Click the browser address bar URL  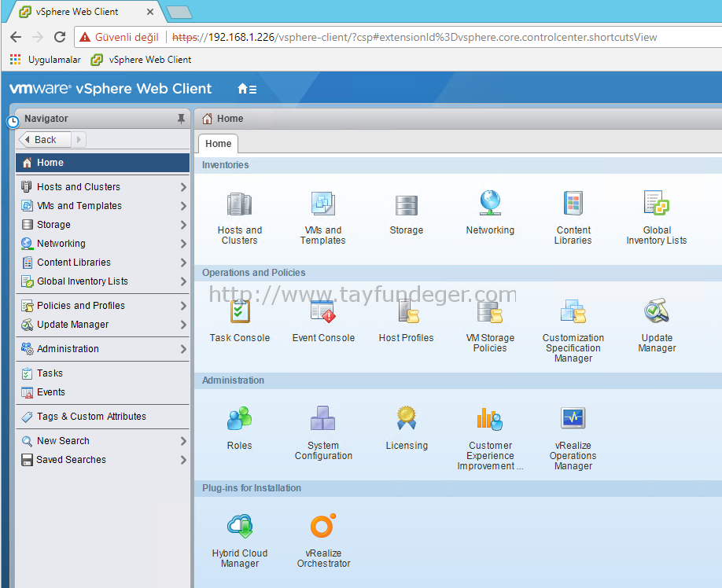414,37
